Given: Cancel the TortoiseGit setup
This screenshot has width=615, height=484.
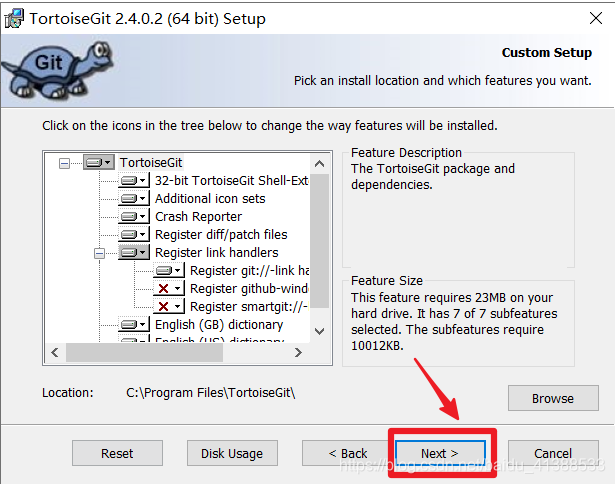Looking at the screenshot, I should [x=553, y=453].
